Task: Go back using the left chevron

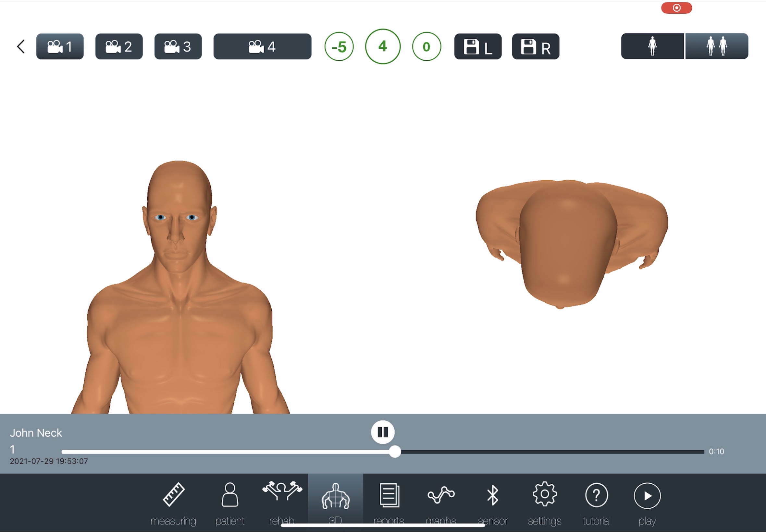Action: click(x=21, y=46)
